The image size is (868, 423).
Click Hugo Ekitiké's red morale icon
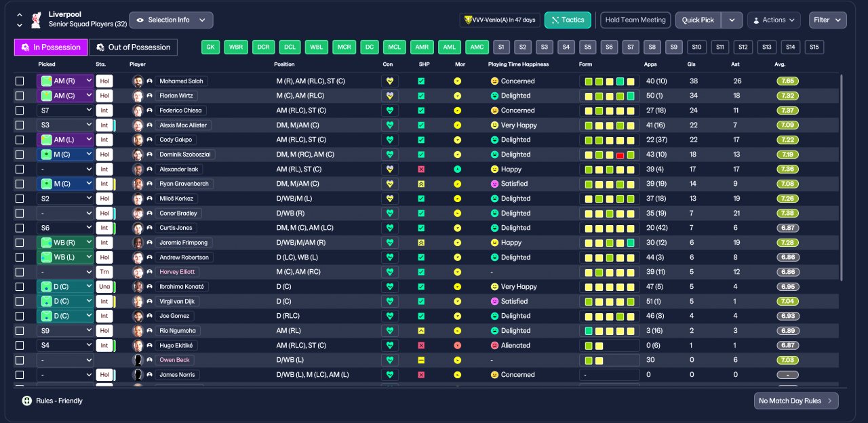point(458,345)
